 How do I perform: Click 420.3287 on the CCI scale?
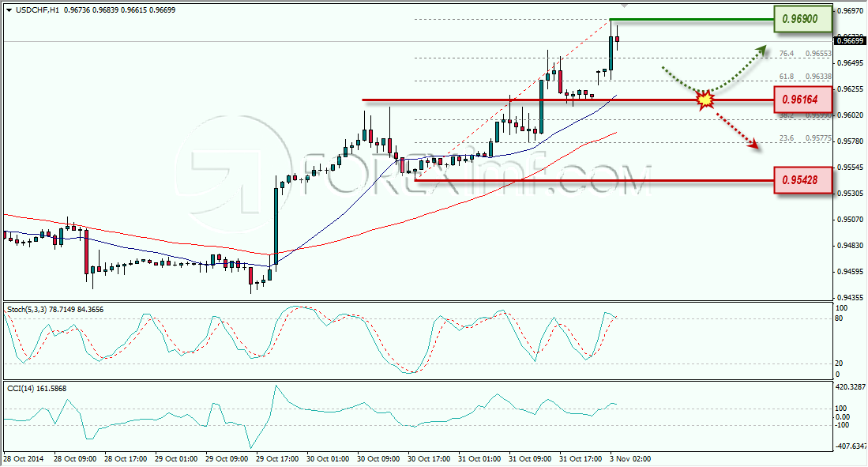[x=851, y=387]
